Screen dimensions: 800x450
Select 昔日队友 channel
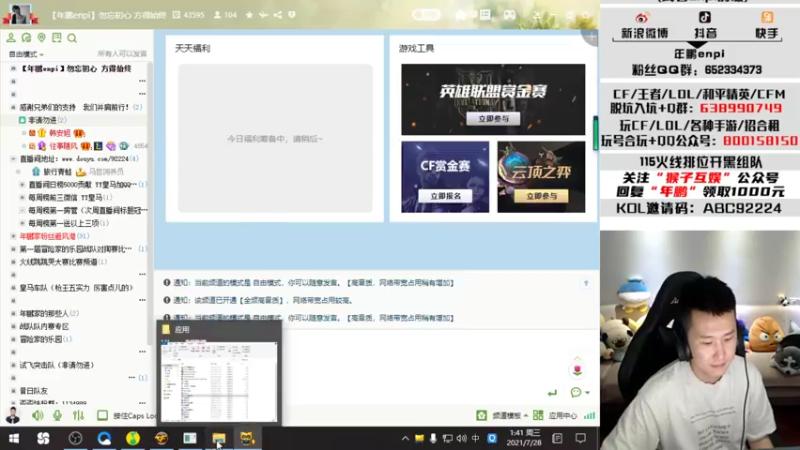point(34,390)
